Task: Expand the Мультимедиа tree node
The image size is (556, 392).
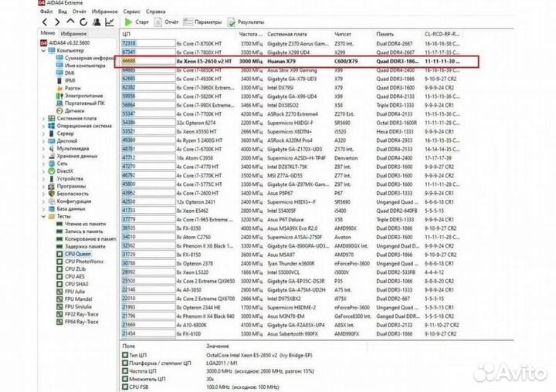Action: tap(43, 149)
